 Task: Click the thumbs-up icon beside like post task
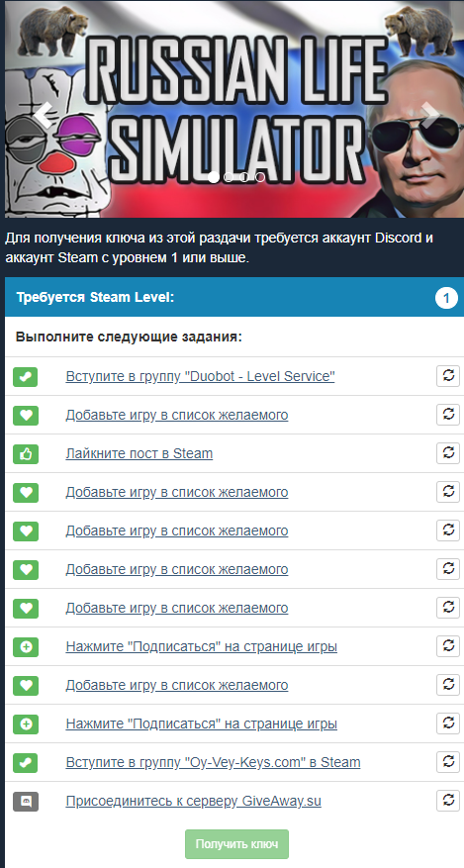[26, 454]
